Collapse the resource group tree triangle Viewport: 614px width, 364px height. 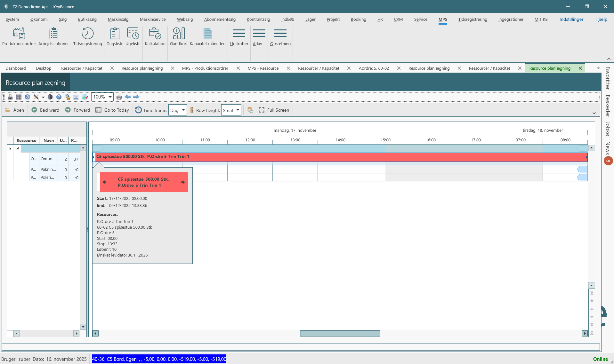point(18,148)
